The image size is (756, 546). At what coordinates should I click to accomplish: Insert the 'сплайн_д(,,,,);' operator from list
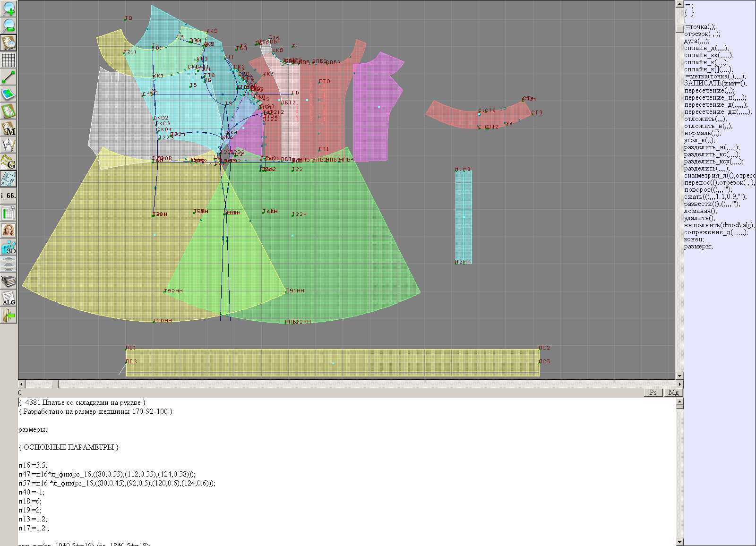(706, 48)
